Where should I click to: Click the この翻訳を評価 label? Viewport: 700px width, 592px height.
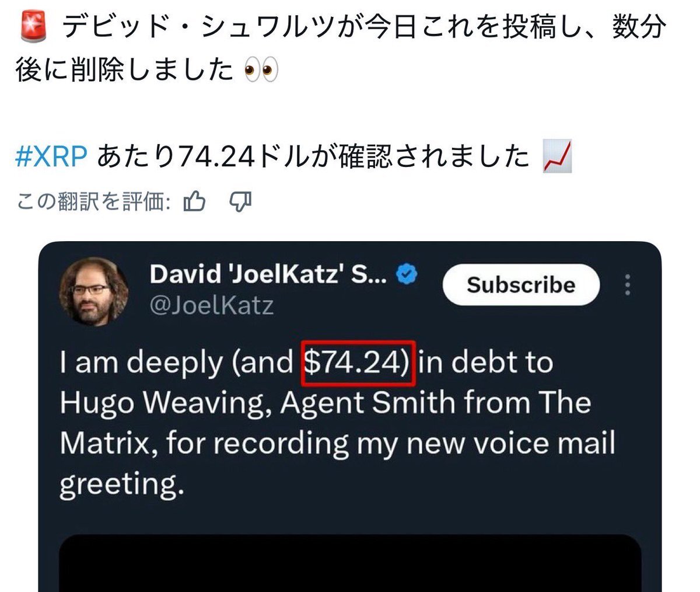click(x=93, y=202)
